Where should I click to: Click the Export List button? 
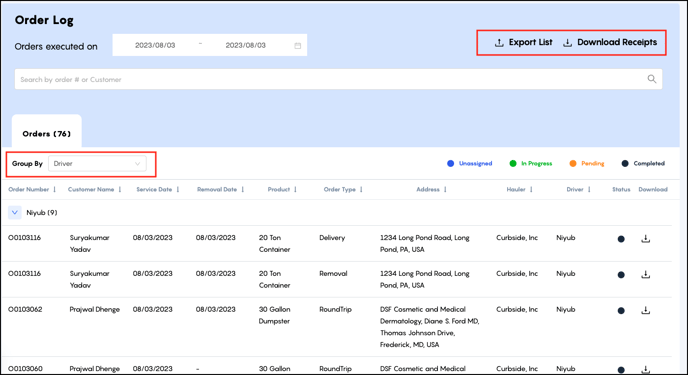(x=523, y=43)
